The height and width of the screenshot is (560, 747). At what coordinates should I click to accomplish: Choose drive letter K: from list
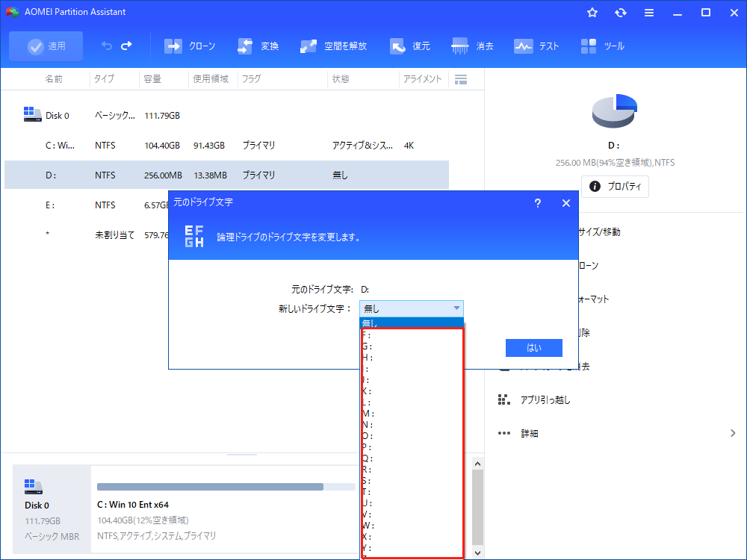[x=412, y=391]
